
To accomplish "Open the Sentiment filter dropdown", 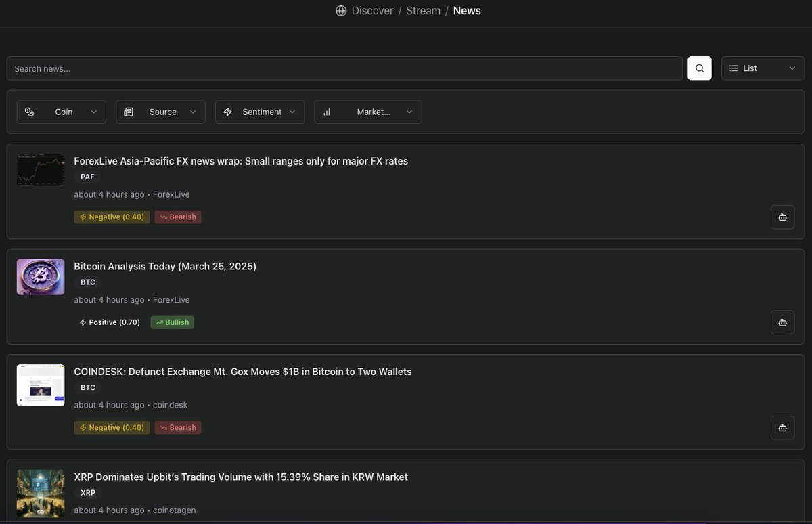I will pos(260,112).
